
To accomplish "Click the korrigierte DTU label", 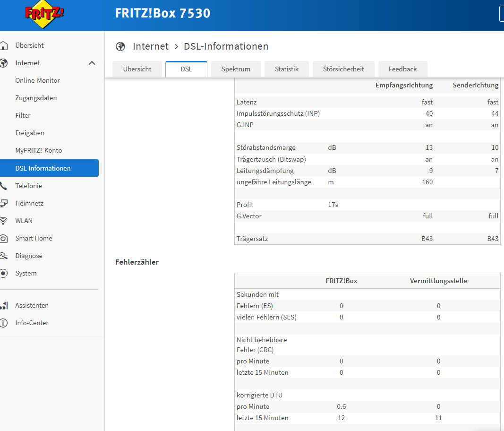I will coord(259,395).
